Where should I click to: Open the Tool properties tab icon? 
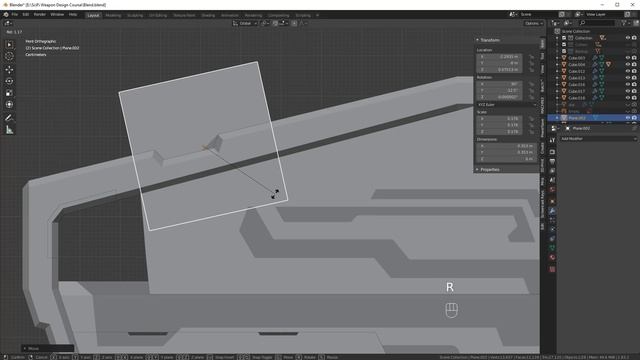[552, 140]
